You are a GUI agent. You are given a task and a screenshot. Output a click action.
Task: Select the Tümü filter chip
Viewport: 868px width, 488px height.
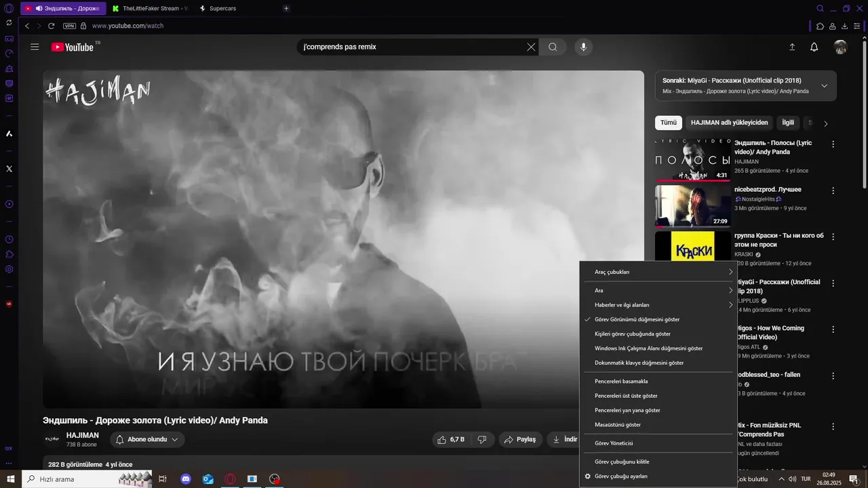(x=669, y=123)
